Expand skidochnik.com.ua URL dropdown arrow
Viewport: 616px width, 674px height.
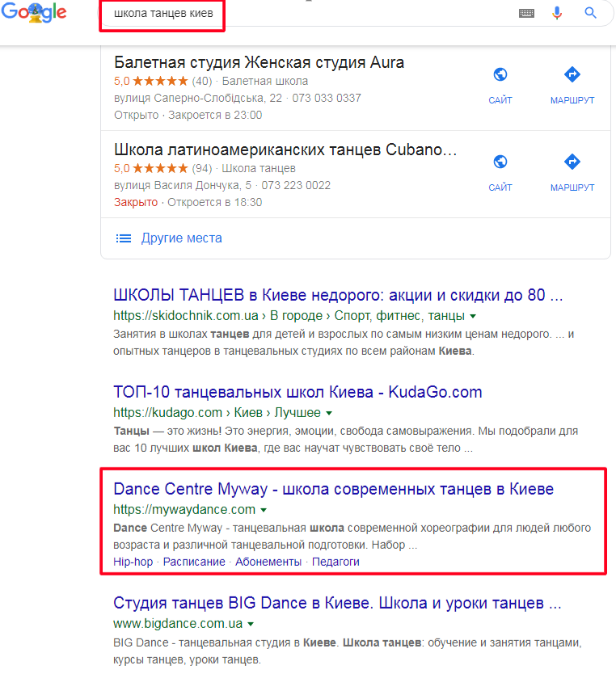[x=473, y=316]
